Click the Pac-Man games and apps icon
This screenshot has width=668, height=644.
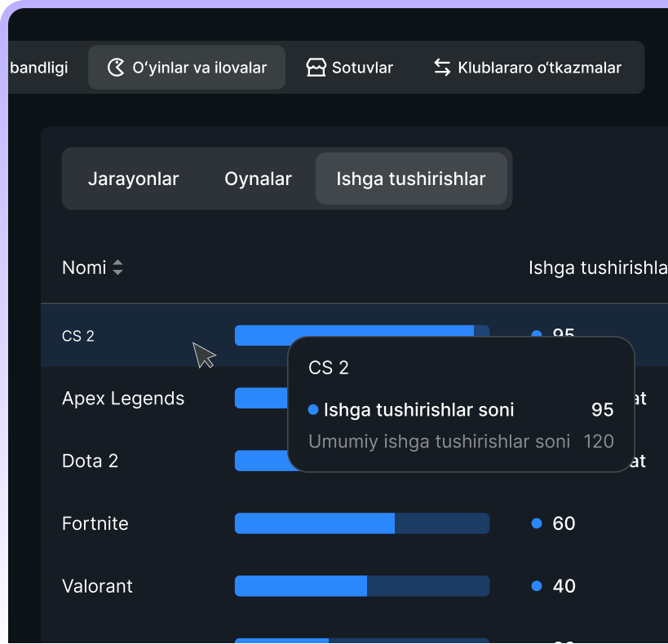click(117, 68)
